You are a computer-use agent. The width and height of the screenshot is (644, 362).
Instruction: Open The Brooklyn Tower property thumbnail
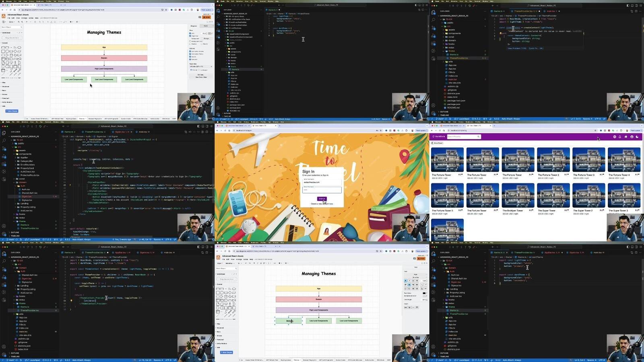click(x=518, y=195)
